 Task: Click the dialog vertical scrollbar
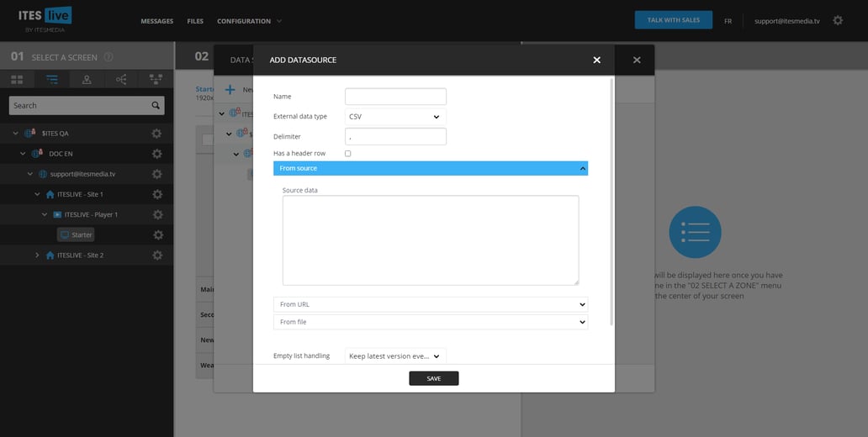point(611,202)
